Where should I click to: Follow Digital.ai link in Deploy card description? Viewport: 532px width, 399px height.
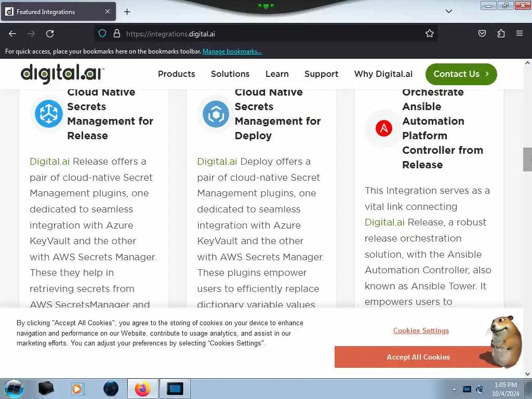(217, 162)
